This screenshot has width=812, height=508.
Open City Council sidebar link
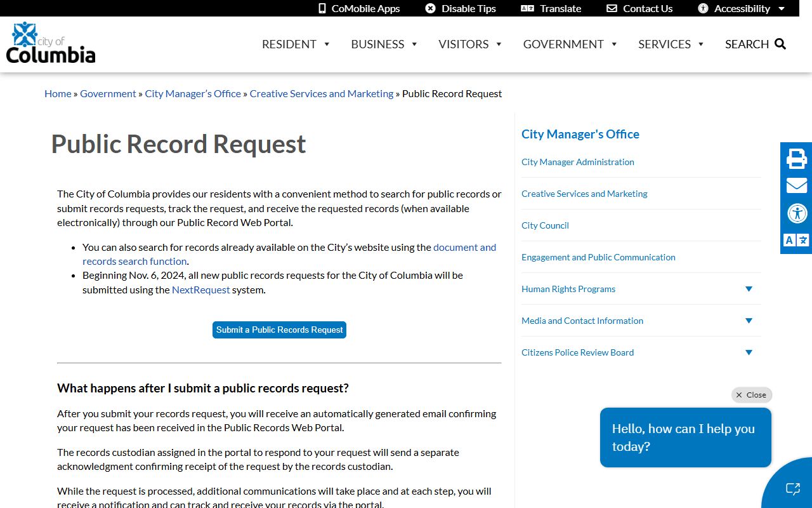pos(545,225)
